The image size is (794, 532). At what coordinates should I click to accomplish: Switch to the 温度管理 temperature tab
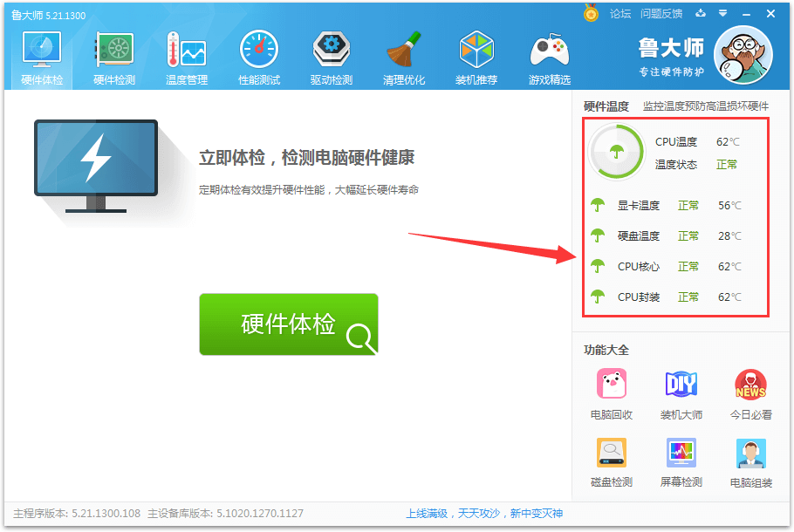[187, 58]
